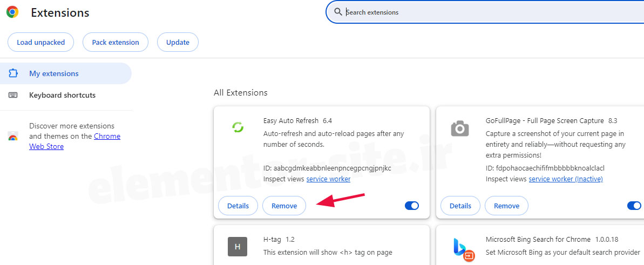Viewport: 644px width, 265px height.
Task: Focus the Search extensions field
Action: 486,12
